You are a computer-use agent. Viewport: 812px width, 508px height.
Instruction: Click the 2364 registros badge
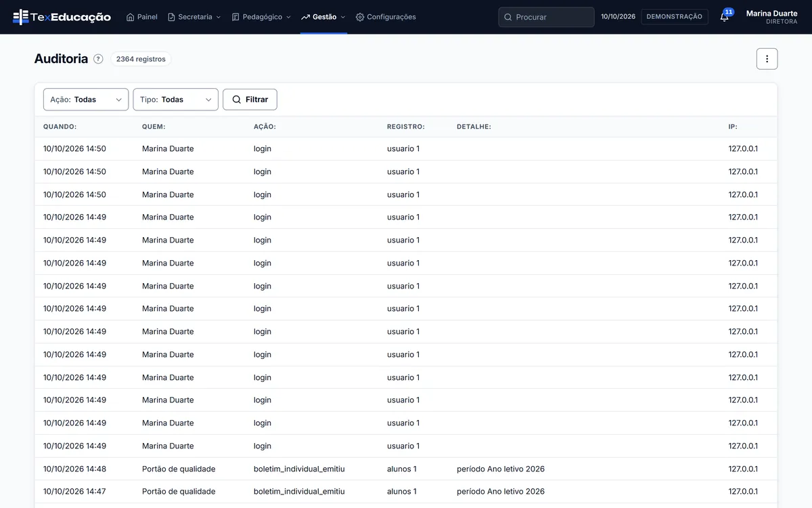141,59
